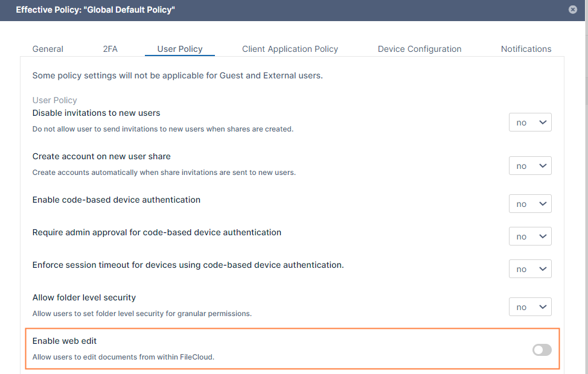Expand Create account on new user share dropdown
This screenshot has width=588, height=374.
(x=530, y=166)
